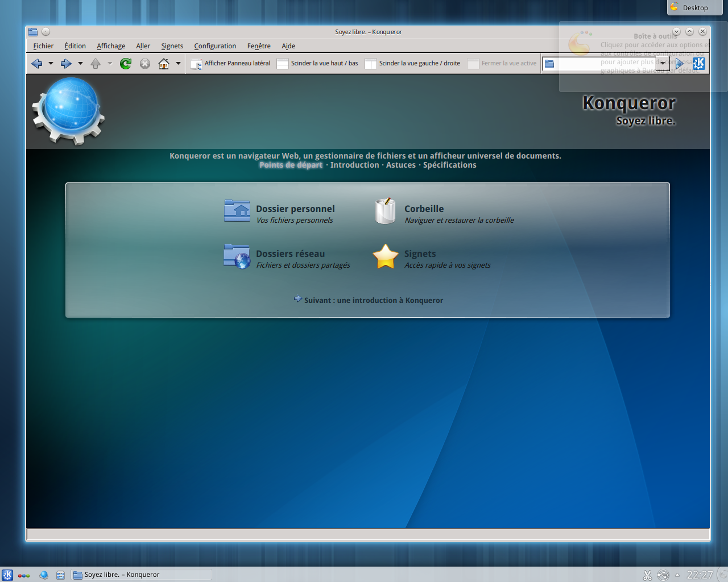Open the Klipper scissors tray icon

click(x=647, y=575)
